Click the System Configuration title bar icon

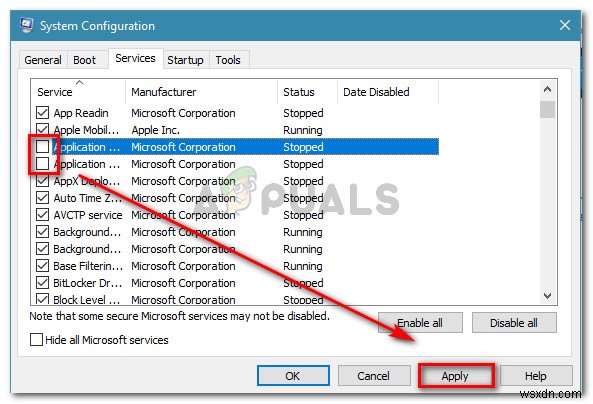coord(26,25)
